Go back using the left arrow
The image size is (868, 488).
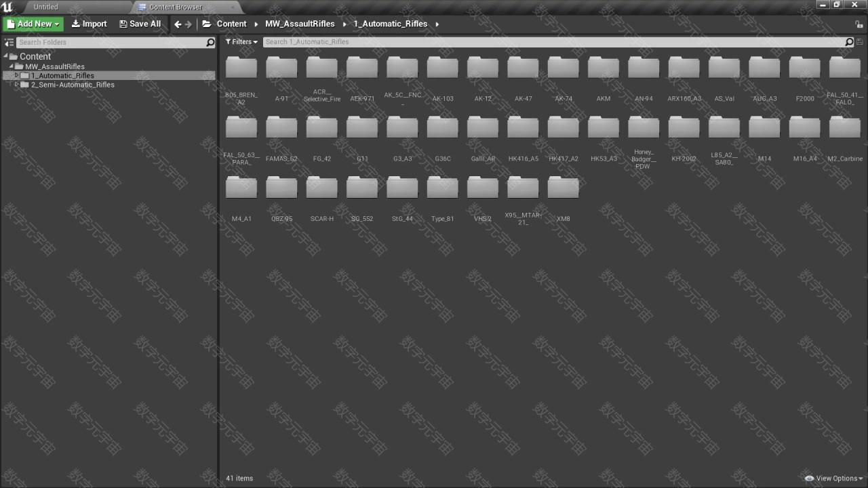click(178, 24)
